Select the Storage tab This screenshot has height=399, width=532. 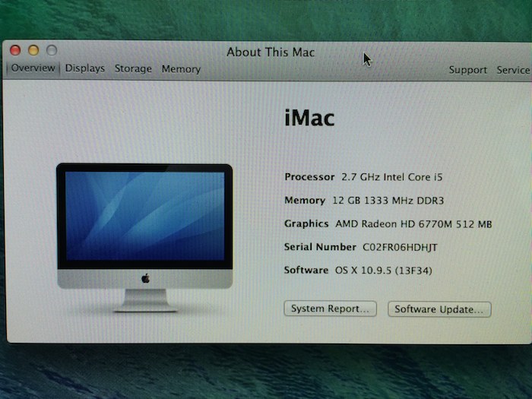[133, 69]
